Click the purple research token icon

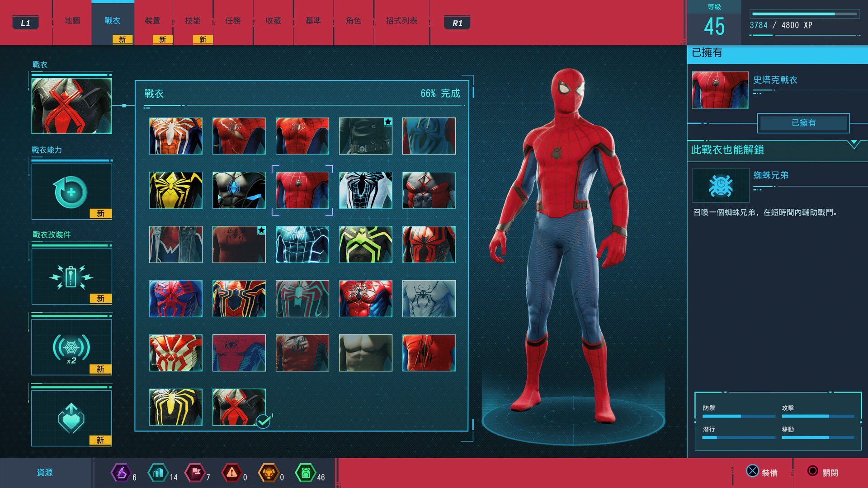(x=121, y=473)
